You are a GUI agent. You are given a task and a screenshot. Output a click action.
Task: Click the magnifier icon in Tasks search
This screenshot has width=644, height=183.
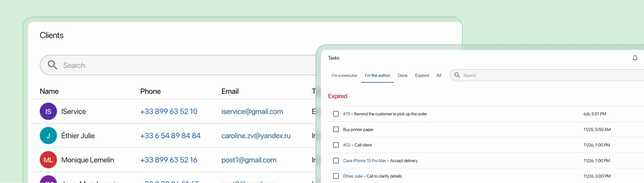(x=457, y=75)
